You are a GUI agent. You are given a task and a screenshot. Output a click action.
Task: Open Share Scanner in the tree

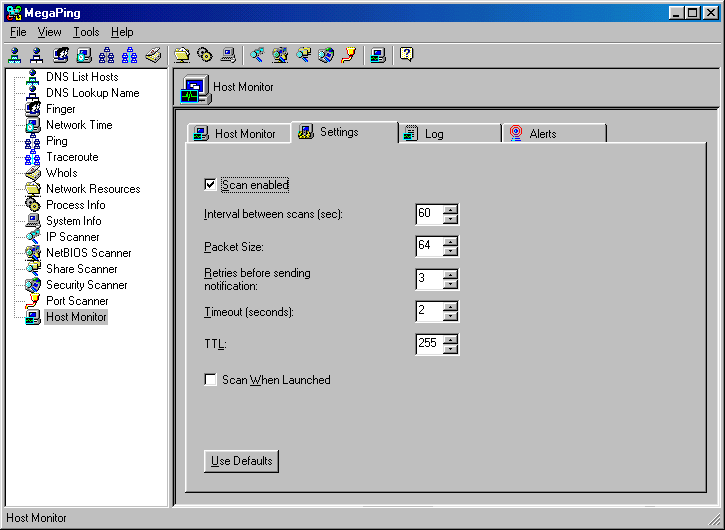click(82, 269)
